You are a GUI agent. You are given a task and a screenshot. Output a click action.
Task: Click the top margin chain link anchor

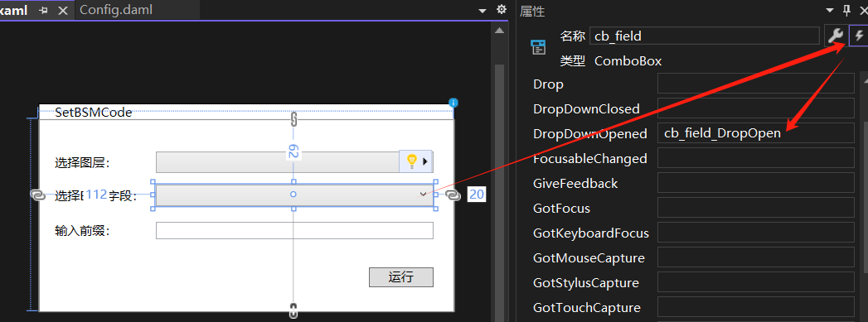click(294, 118)
